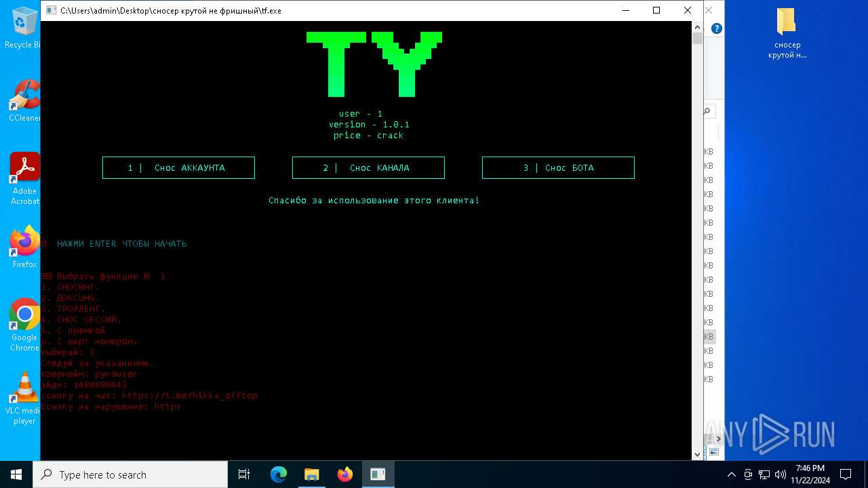
Task: Click the '3. ТРОЛЛЕНГ.' menu line
Action: tap(73, 309)
